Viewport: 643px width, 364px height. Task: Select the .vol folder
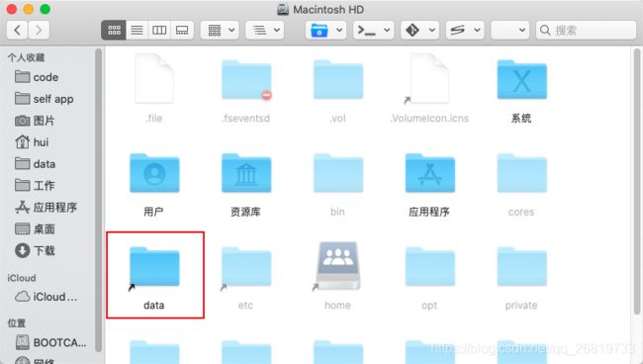click(338, 80)
